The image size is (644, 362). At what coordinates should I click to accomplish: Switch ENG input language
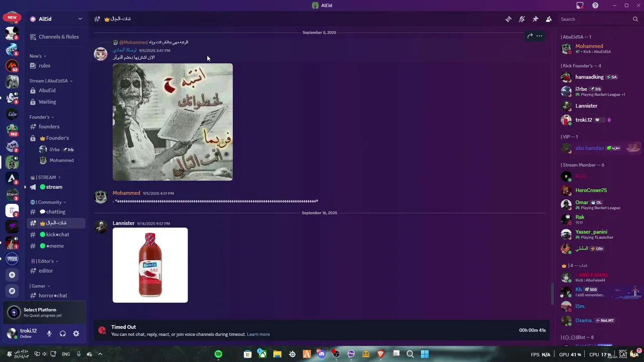66,354
